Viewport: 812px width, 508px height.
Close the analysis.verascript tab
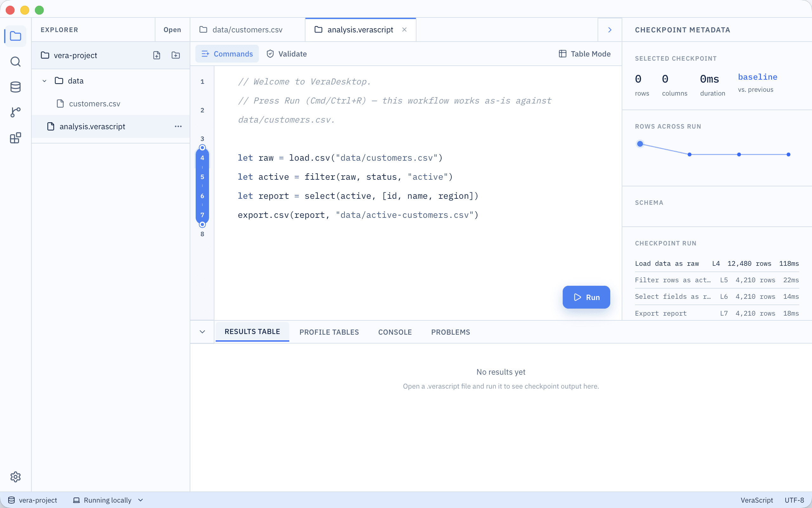(404, 30)
